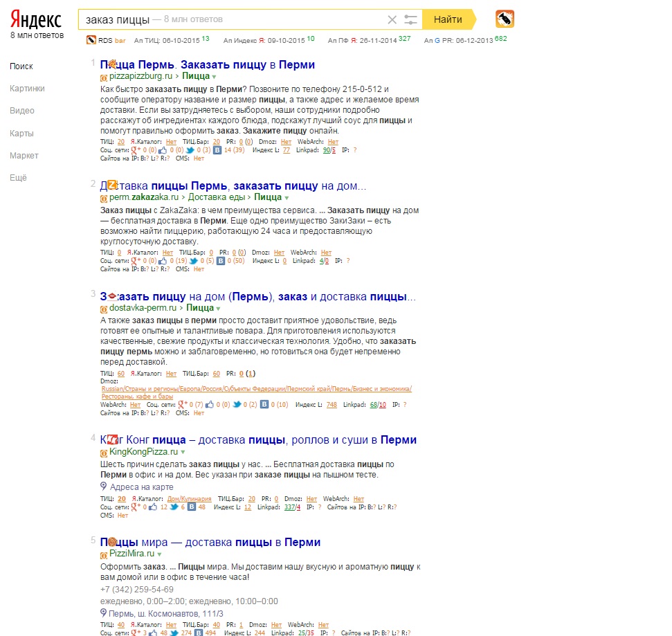Click the dostavka-perm.ru green URL
This screenshot has width=672, height=636.
click(x=143, y=308)
